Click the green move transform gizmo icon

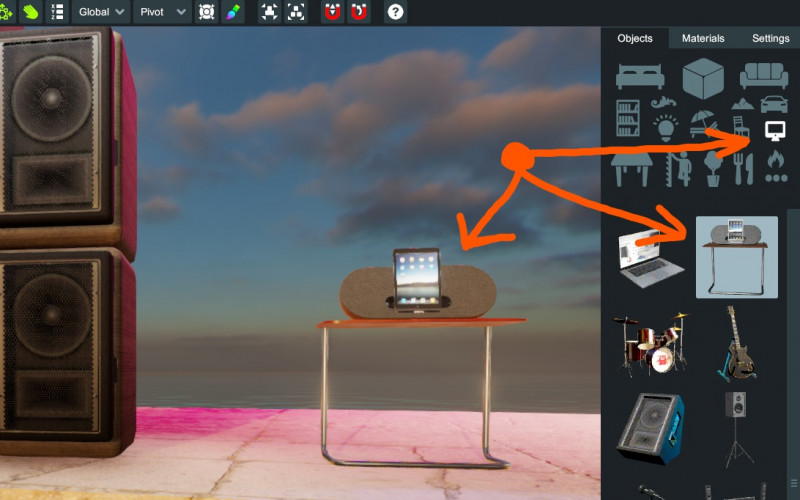coord(6,12)
